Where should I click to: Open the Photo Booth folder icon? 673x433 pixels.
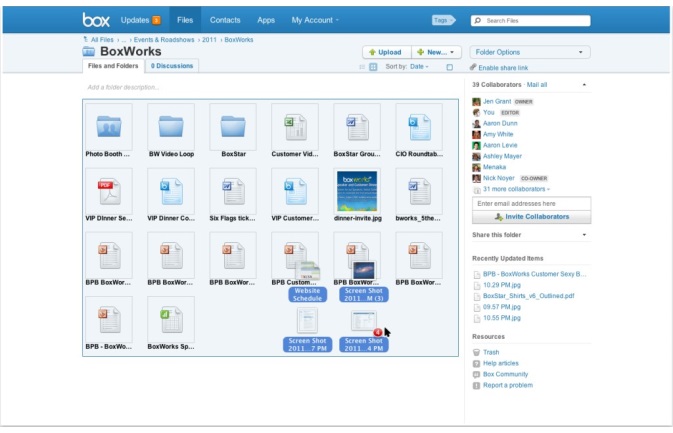pos(109,127)
